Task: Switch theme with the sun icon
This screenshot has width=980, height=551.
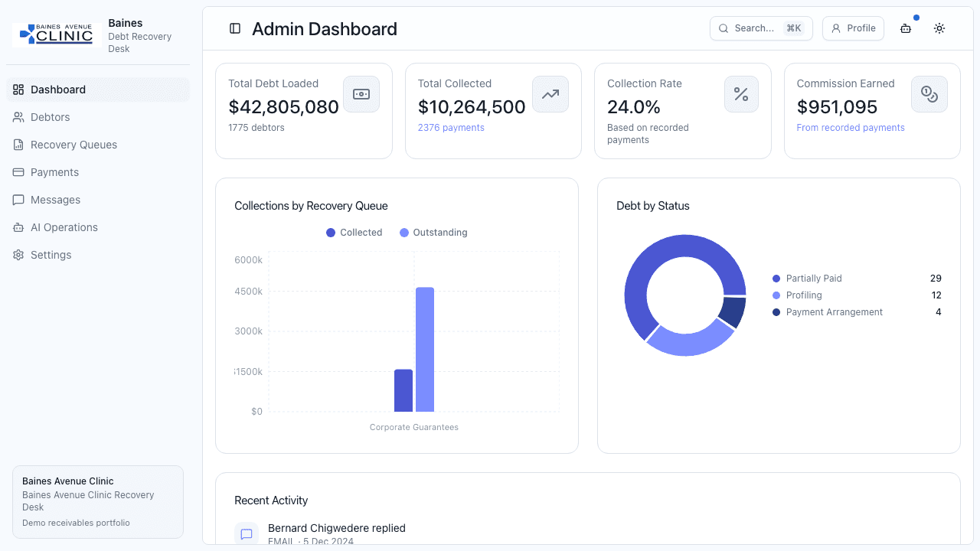Action: [x=939, y=28]
